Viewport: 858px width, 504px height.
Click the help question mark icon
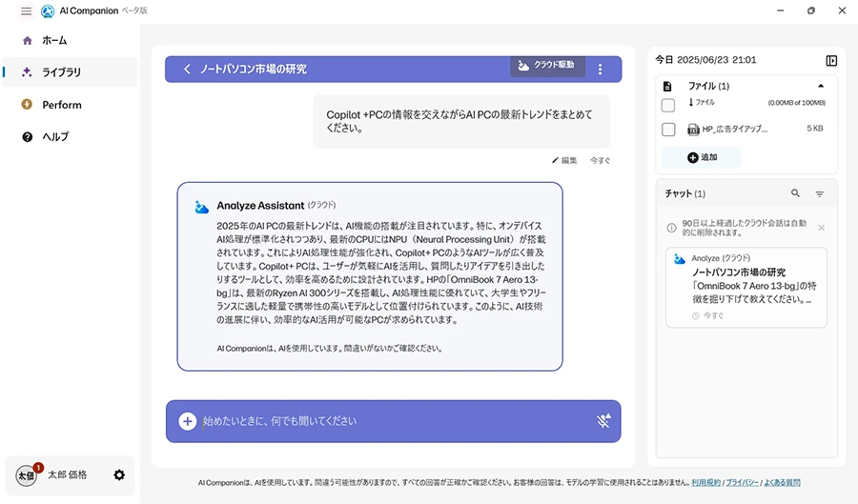coord(28,136)
